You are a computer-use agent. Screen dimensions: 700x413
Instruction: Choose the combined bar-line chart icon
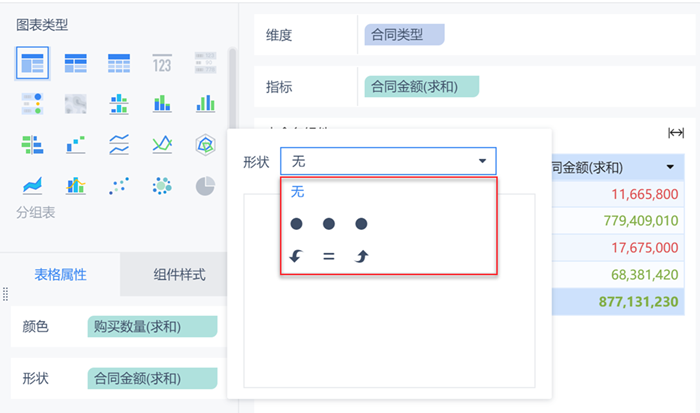click(76, 185)
